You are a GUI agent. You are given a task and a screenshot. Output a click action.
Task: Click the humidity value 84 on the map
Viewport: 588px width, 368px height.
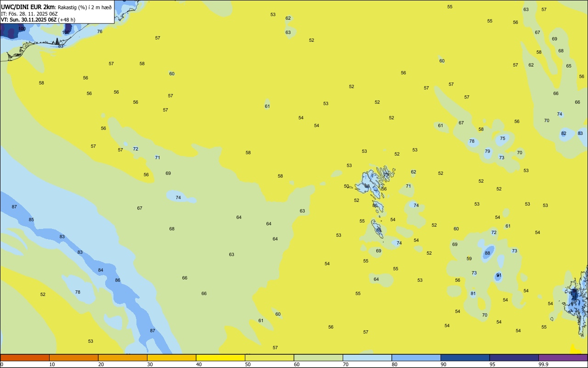pyautogui.click(x=101, y=270)
